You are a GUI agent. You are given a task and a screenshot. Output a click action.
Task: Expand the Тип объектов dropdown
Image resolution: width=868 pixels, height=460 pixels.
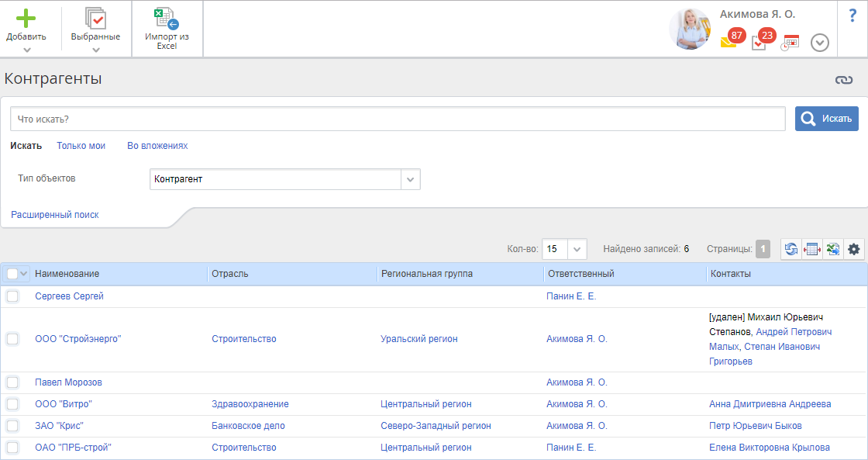pos(410,179)
